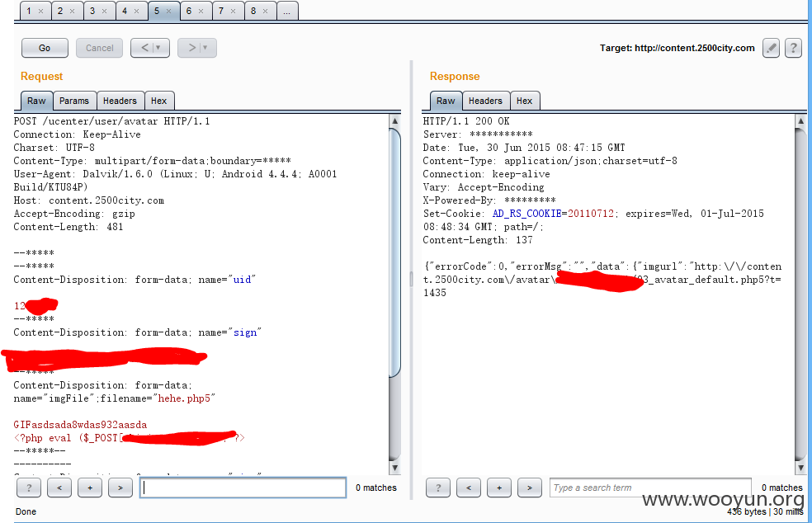Click the name="uid" form-data line
This screenshot has width=812, height=523.
coord(135,280)
